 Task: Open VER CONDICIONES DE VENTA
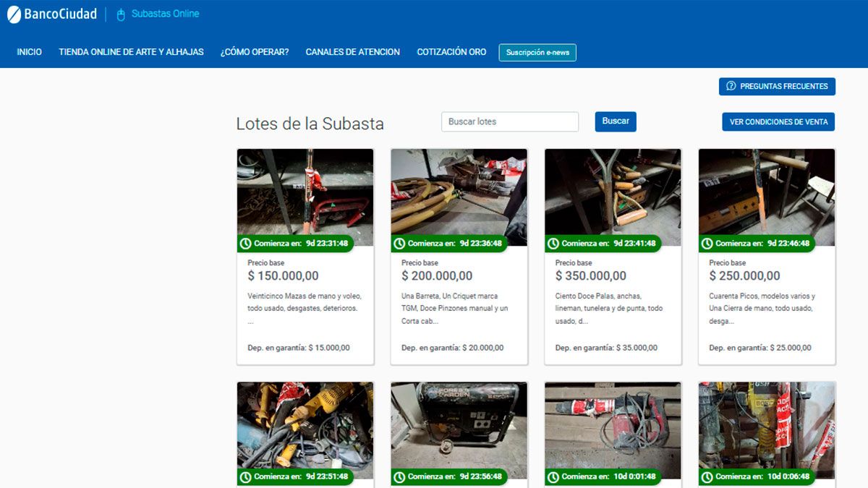[778, 121]
